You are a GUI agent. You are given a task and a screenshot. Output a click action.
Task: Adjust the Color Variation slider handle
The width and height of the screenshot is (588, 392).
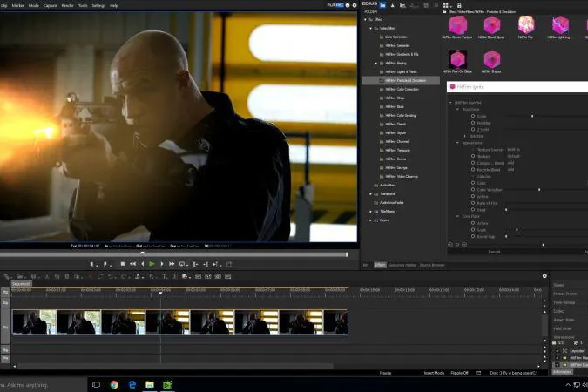point(539,190)
